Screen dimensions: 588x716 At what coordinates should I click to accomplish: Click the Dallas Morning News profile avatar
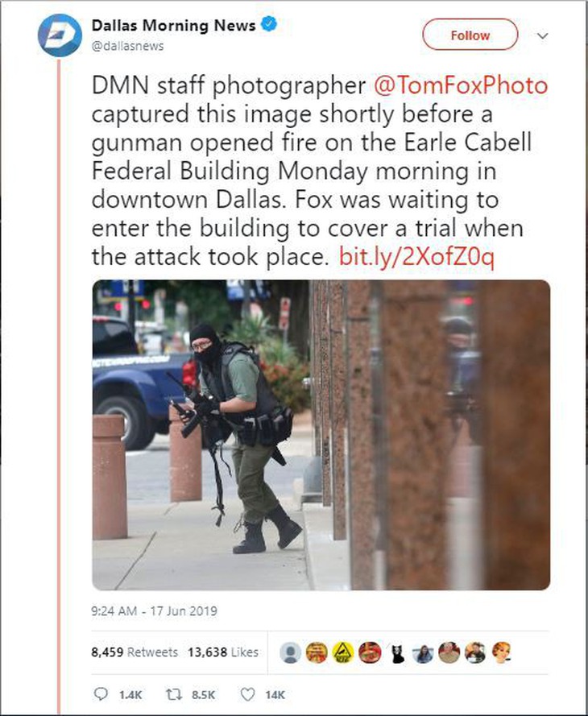(60, 35)
